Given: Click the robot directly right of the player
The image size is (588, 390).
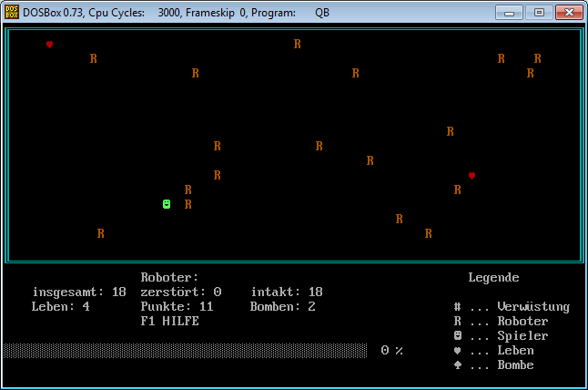Looking at the screenshot, I should coord(188,204).
